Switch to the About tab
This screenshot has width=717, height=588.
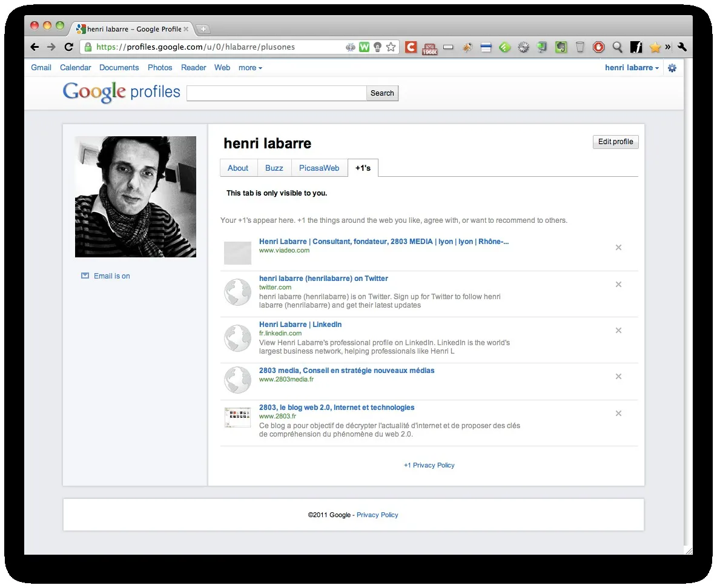pyautogui.click(x=238, y=168)
